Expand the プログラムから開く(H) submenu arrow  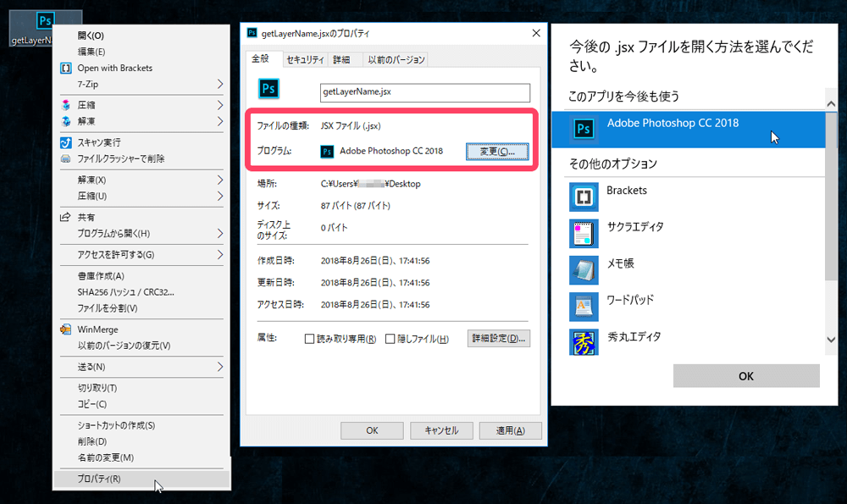pos(220,233)
